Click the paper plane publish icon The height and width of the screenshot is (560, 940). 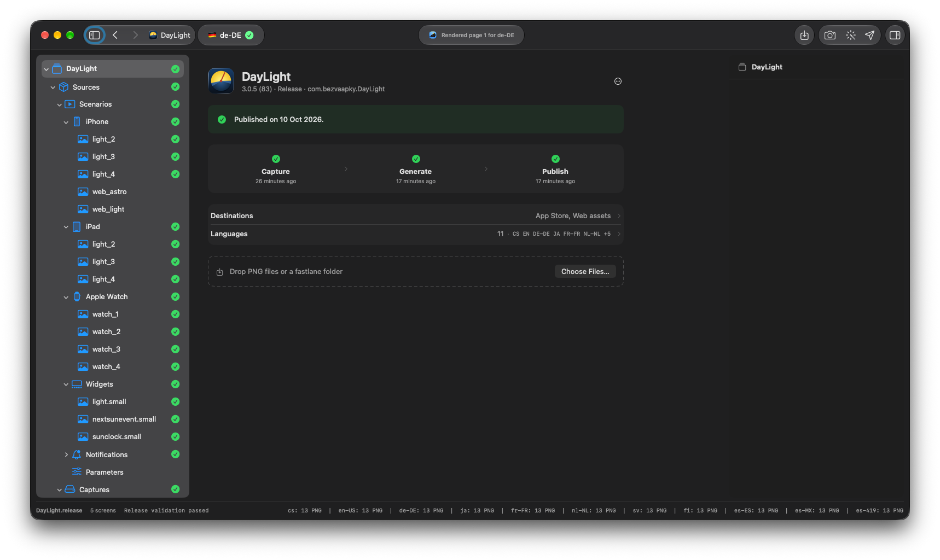pyautogui.click(x=869, y=35)
